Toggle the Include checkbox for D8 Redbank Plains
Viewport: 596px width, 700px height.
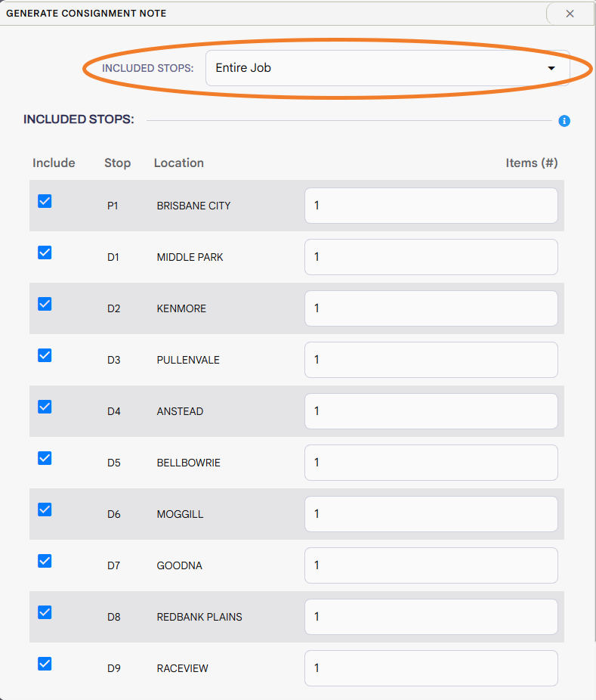pyautogui.click(x=45, y=612)
